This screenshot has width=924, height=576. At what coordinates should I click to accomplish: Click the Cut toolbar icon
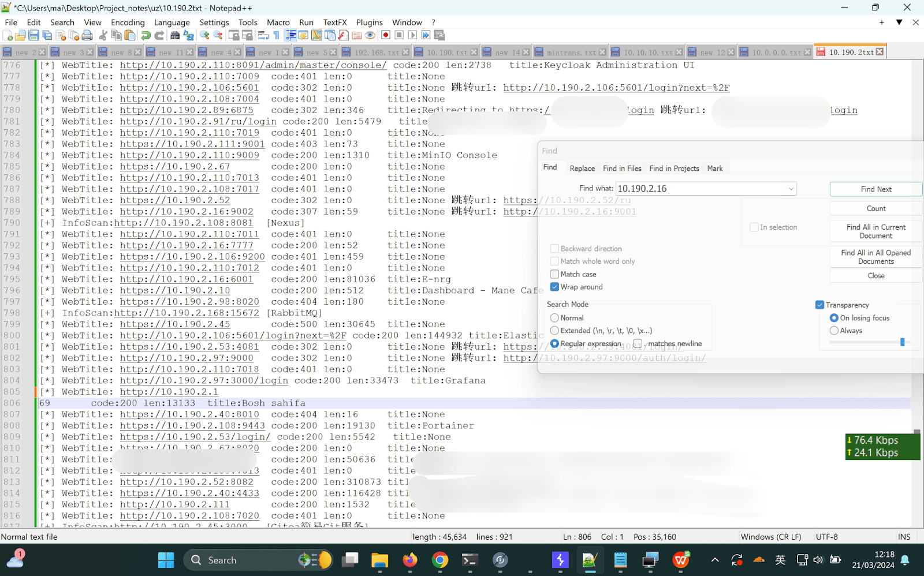click(103, 35)
